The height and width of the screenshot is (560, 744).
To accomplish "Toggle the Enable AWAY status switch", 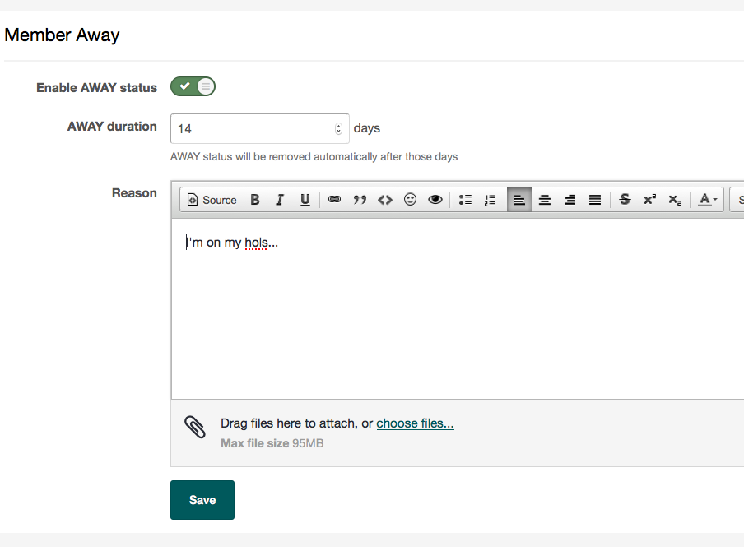I will tap(193, 87).
